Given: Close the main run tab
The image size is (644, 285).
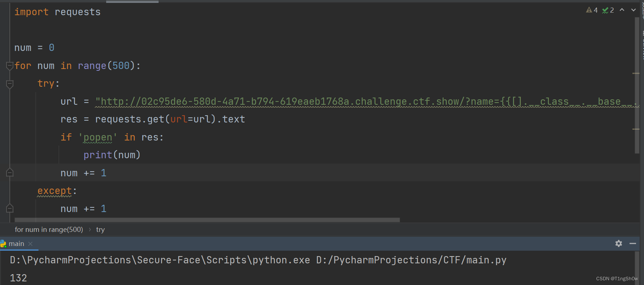Looking at the screenshot, I should tap(30, 244).
